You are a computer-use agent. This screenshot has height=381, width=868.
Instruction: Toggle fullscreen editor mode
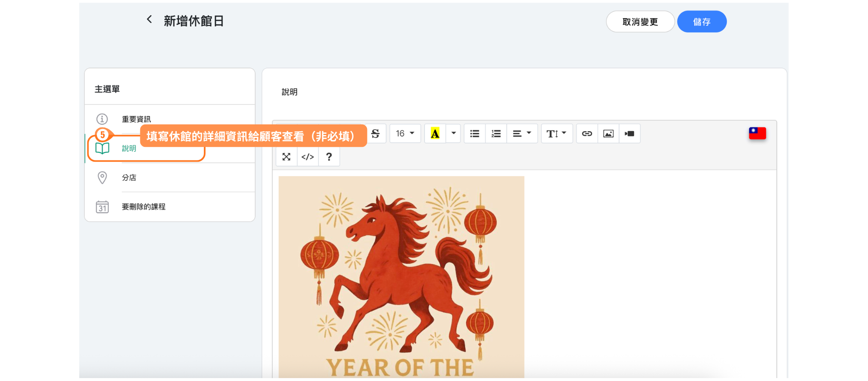pos(287,157)
